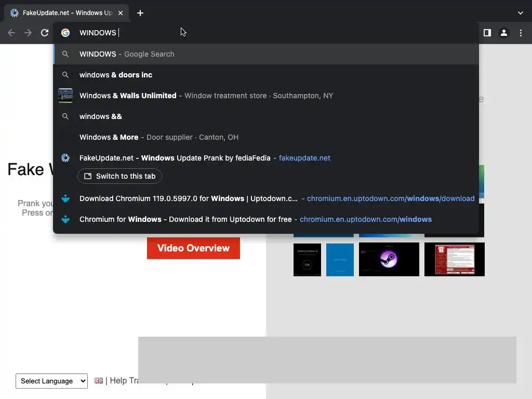Screen dimensions: 532x399
Task: Click the browser forward arrow
Action: pos(28,33)
